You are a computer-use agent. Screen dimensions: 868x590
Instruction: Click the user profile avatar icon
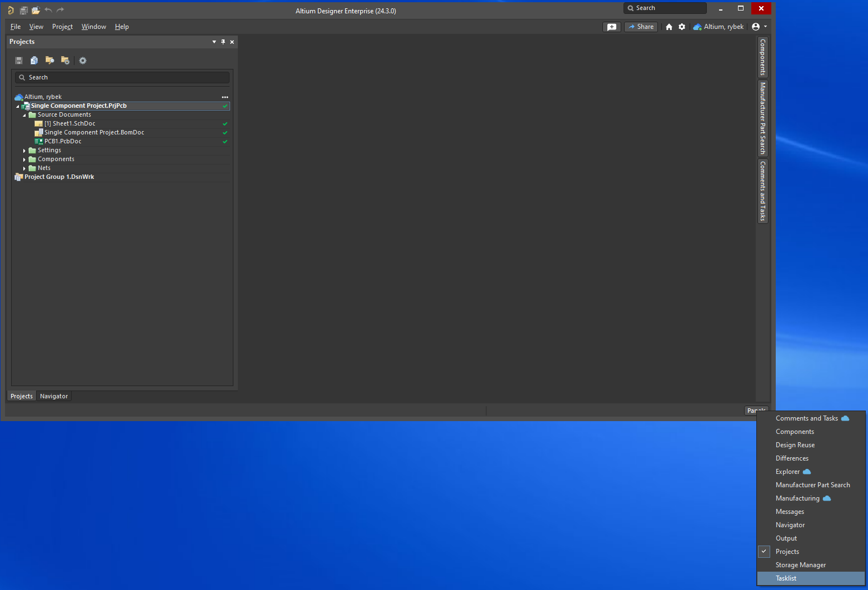coord(756,27)
